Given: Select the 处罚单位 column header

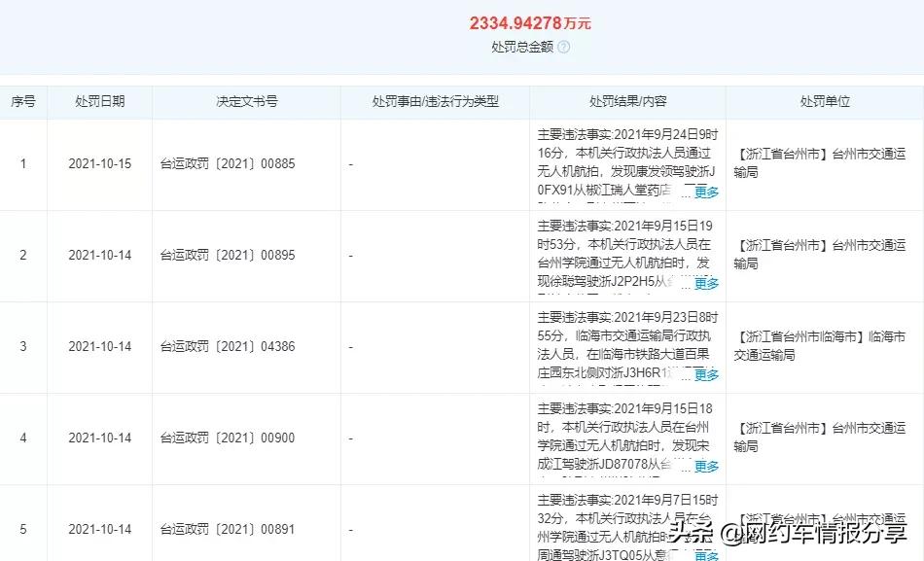Looking at the screenshot, I should 823,101.
